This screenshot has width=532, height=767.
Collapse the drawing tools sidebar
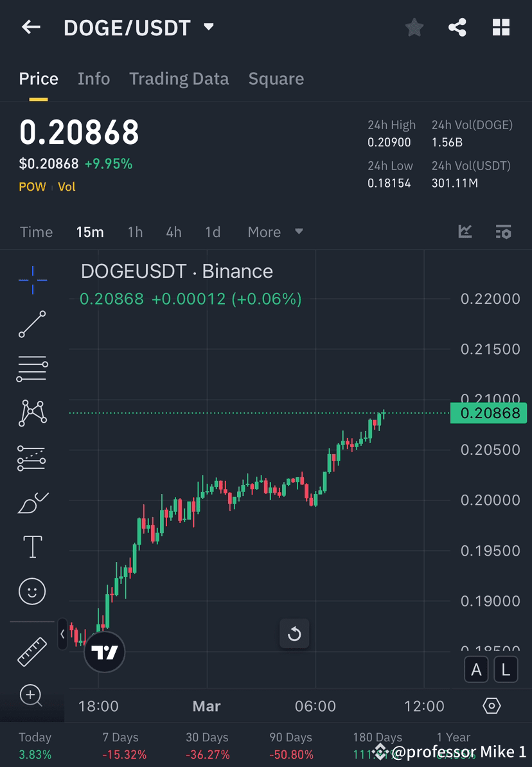pos(62,634)
